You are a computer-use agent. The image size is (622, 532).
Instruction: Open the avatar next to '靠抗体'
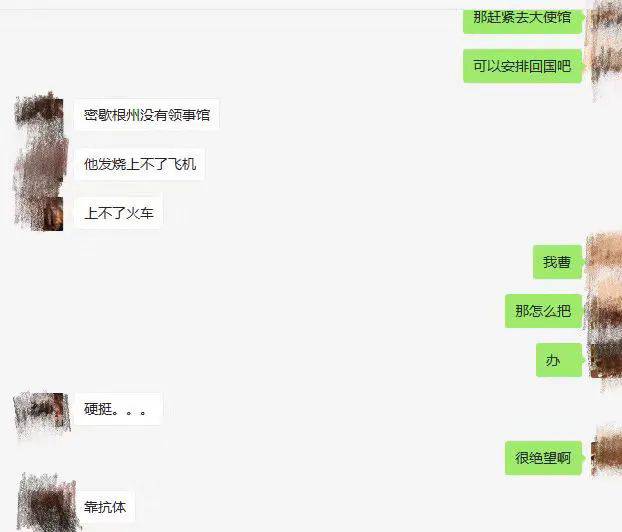click(48, 502)
